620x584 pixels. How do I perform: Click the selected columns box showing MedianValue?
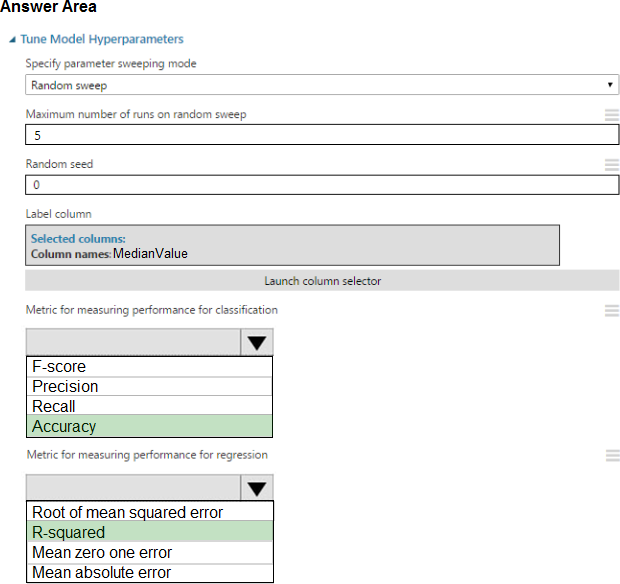click(x=291, y=245)
